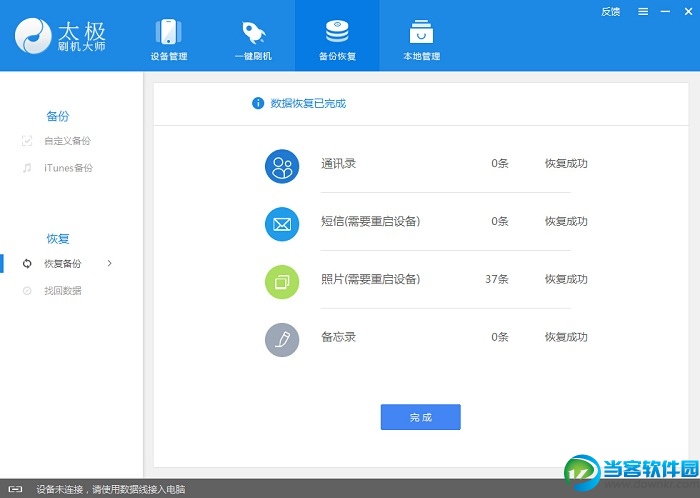Click the info icon beside 数据恢复已完成
The height and width of the screenshot is (498, 700).
point(258,104)
